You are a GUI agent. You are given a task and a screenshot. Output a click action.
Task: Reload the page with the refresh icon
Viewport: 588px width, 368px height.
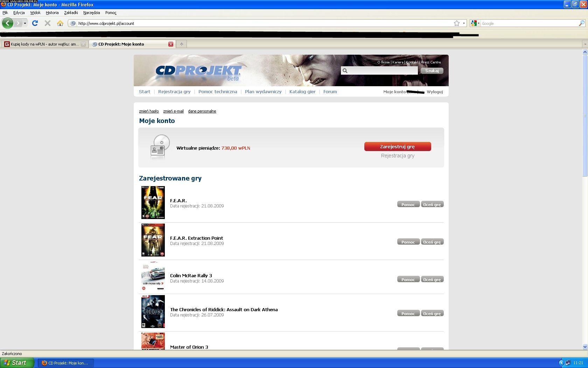(35, 23)
